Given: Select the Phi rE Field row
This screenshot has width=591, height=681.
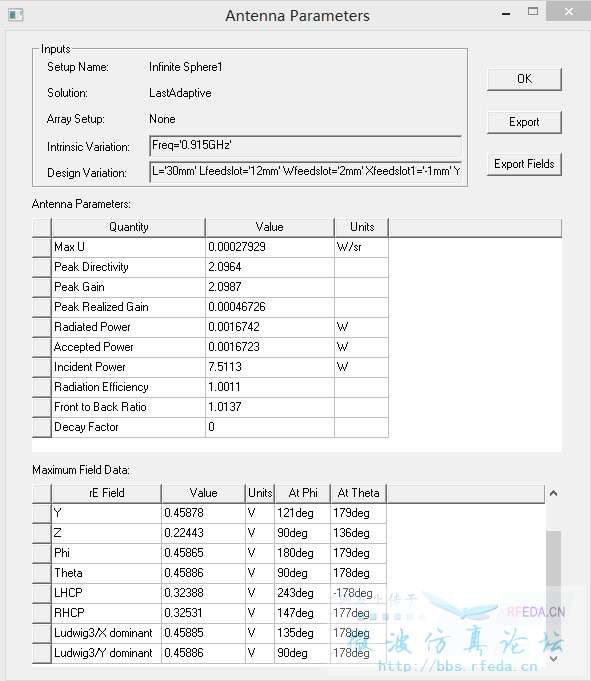Looking at the screenshot, I should (209, 553).
